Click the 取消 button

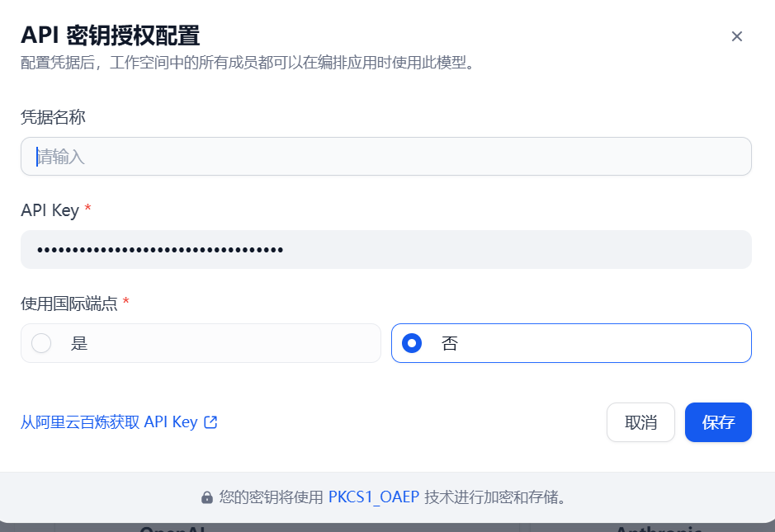click(x=640, y=422)
